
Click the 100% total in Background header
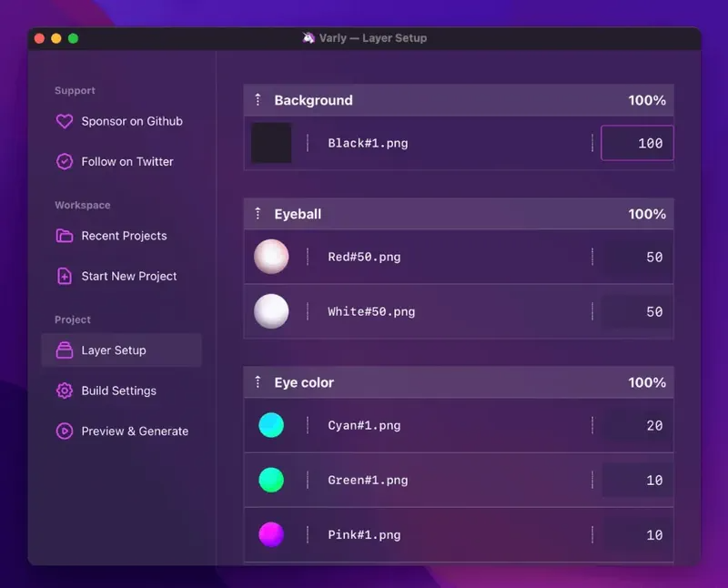647,100
